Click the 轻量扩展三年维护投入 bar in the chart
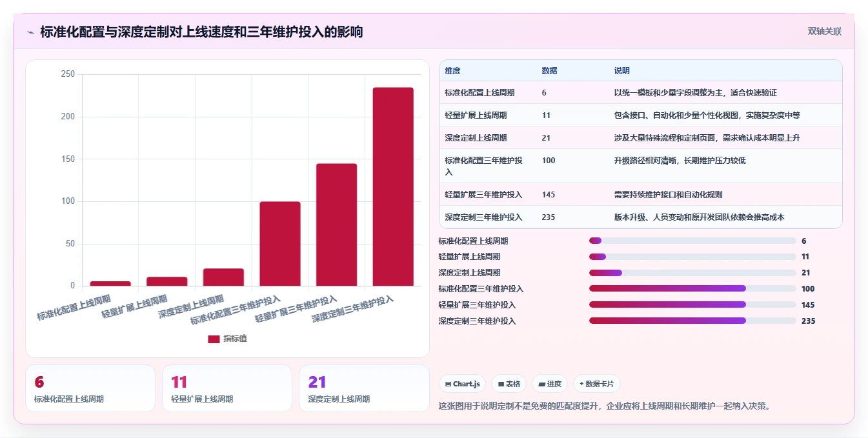 [336, 224]
